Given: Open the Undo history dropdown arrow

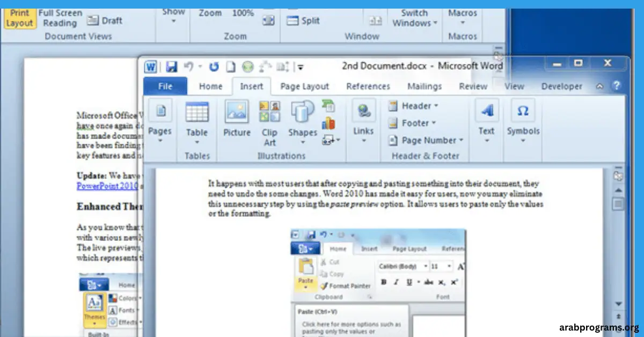Looking at the screenshot, I should tap(200, 67).
